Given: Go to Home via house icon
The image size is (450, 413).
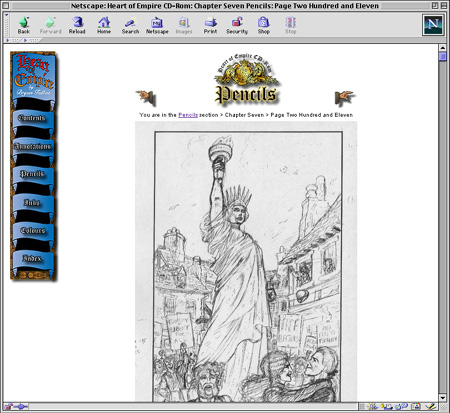Looking at the screenshot, I should click(x=104, y=26).
